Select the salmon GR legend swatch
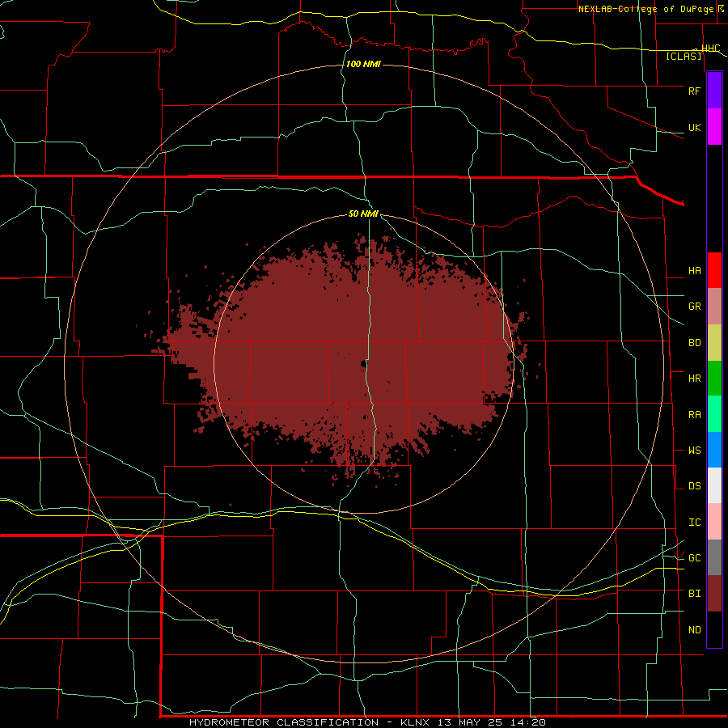 [714, 307]
